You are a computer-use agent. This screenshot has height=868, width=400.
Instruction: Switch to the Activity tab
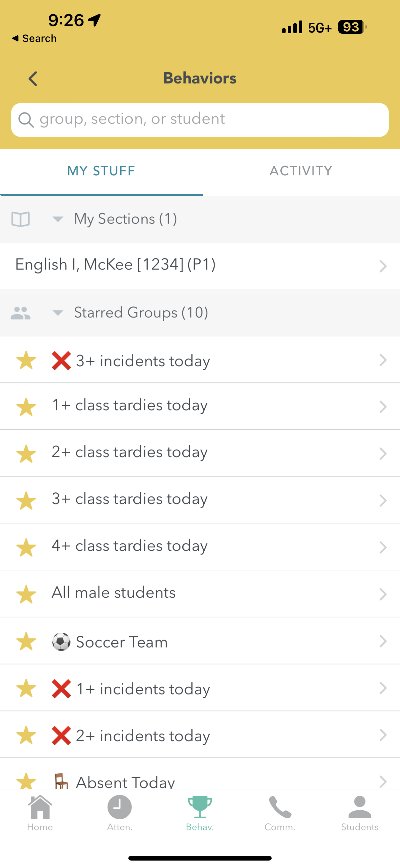[301, 171]
